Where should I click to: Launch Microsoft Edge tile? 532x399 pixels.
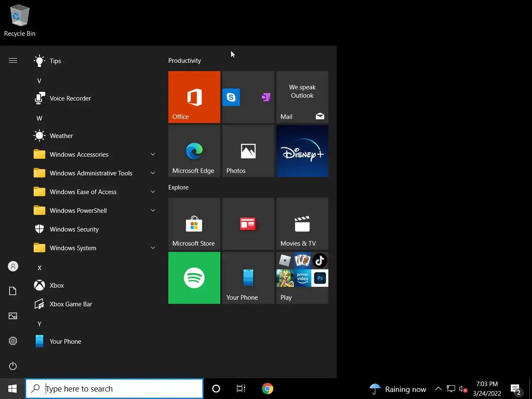point(194,151)
